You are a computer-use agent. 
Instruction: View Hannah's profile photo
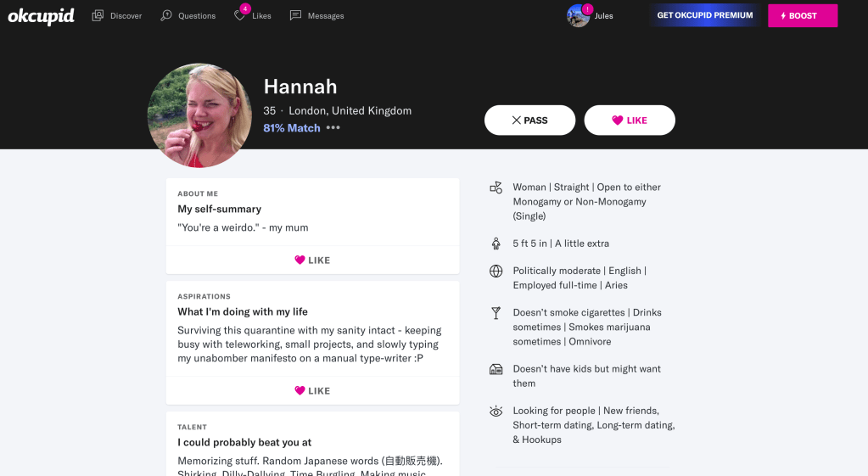click(200, 115)
